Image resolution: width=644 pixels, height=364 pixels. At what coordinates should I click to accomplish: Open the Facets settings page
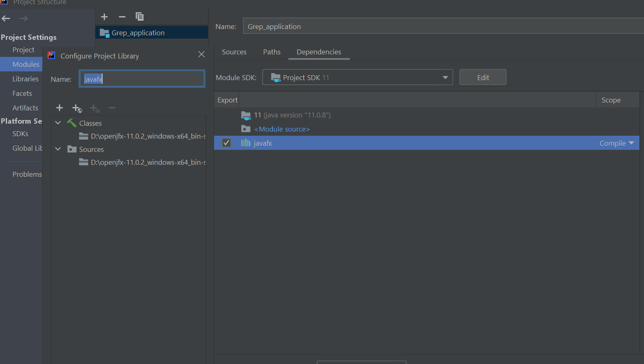coord(21,93)
